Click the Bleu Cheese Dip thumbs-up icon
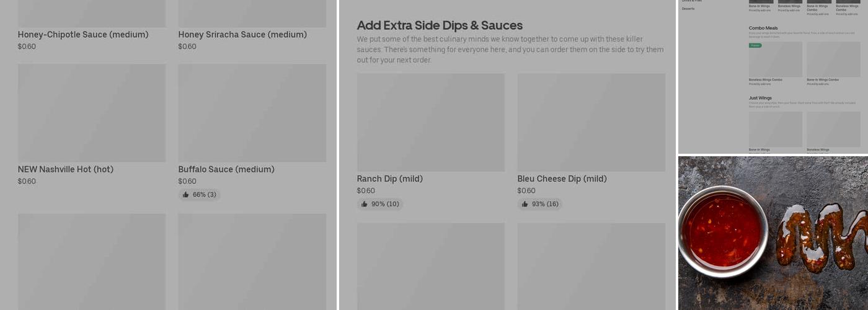Screen dimensions: 868x310 [x=525, y=204]
